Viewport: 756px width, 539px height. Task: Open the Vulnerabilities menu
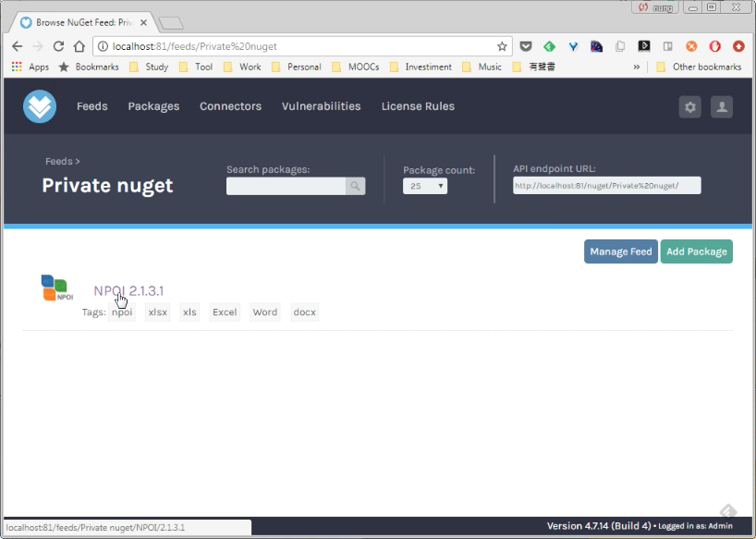[321, 106]
